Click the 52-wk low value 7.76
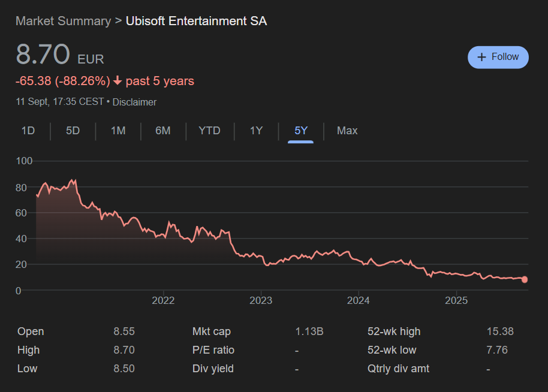Image resolution: width=548 pixels, height=392 pixels. pos(497,349)
